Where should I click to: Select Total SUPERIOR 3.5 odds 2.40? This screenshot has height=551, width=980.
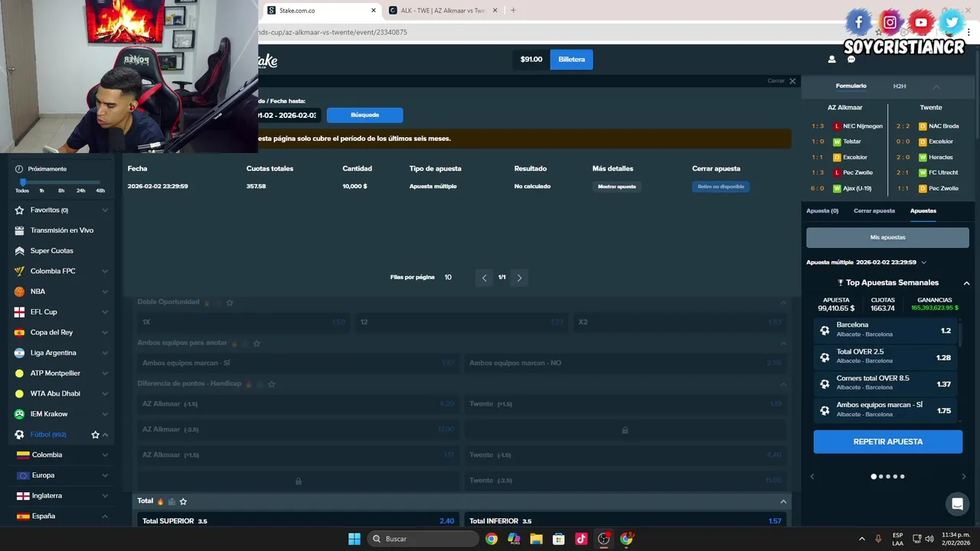[x=298, y=520]
